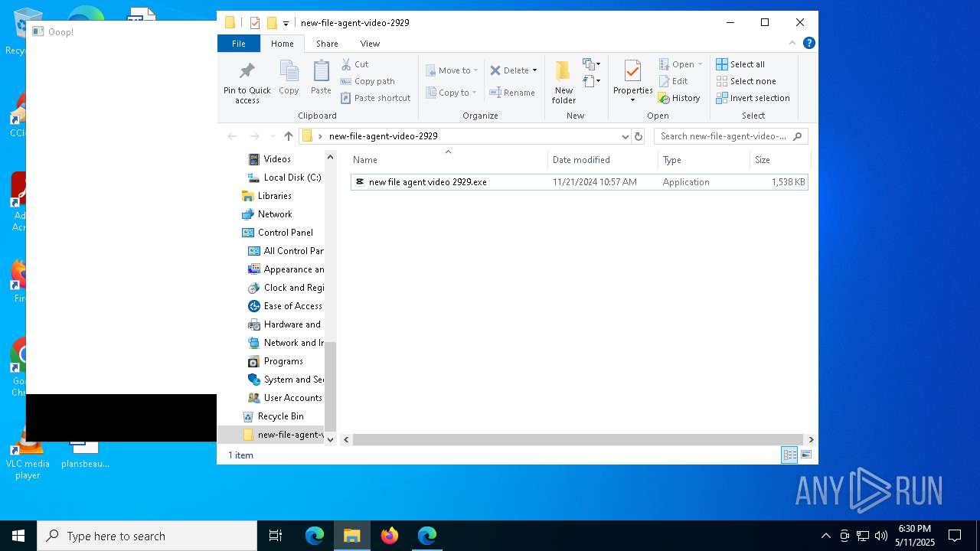
Task: Open Task View on taskbar
Action: [x=276, y=536]
